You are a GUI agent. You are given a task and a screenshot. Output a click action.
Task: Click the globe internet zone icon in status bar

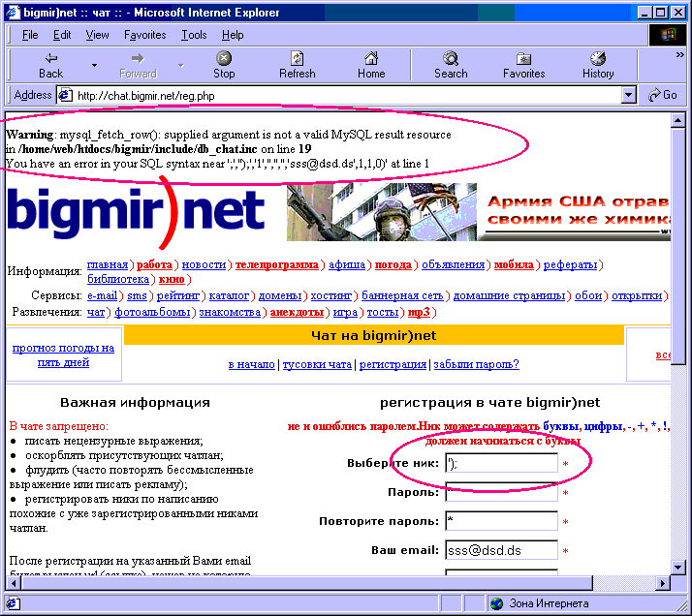(x=497, y=603)
